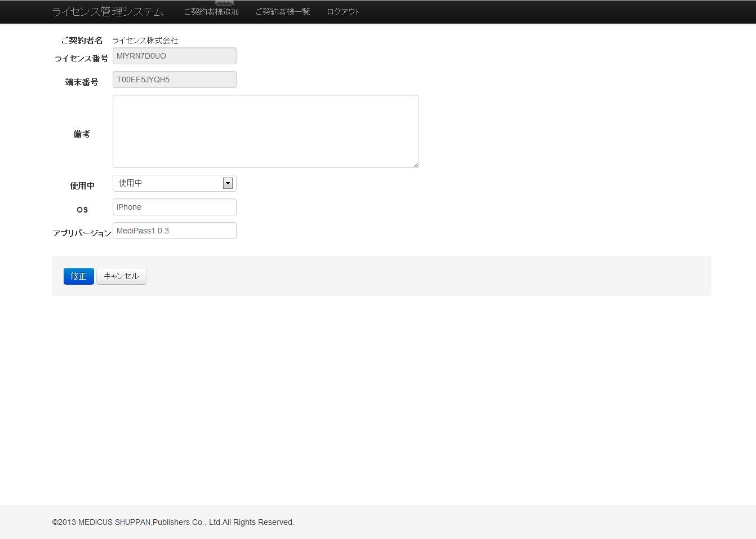Focus the 備考 text area
756x539 pixels.
point(266,131)
